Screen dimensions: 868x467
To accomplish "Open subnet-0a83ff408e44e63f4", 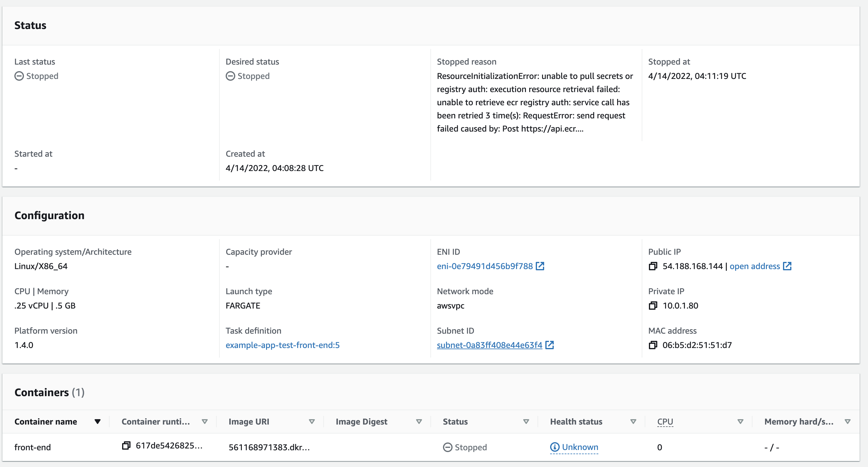I will click(489, 345).
